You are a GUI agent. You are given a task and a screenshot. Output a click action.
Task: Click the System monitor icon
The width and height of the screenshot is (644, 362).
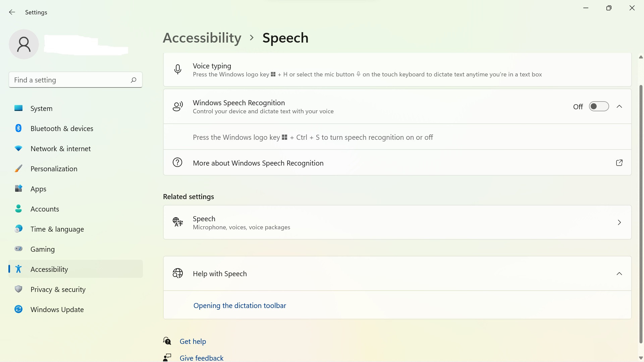pyautogui.click(x=18, y=108)
